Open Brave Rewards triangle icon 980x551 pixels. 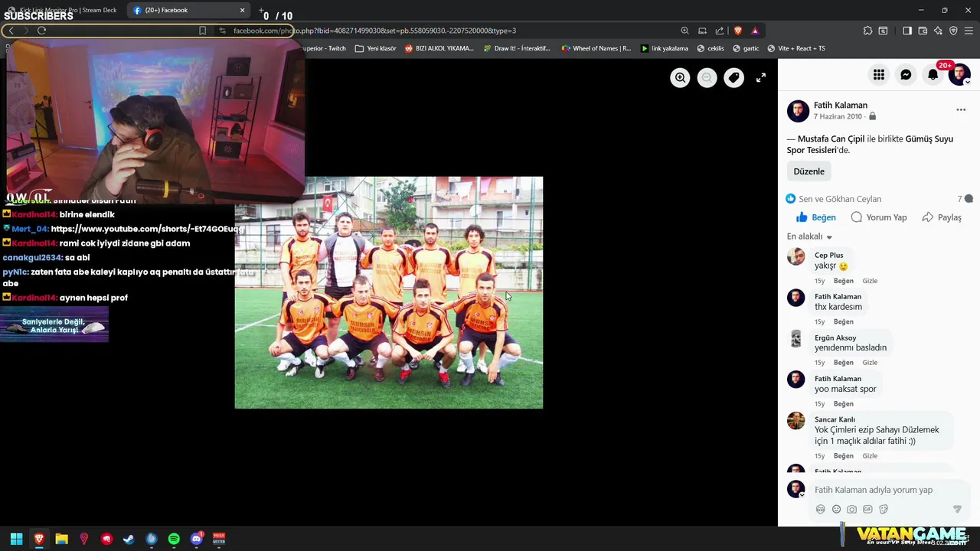click(755, 31)
